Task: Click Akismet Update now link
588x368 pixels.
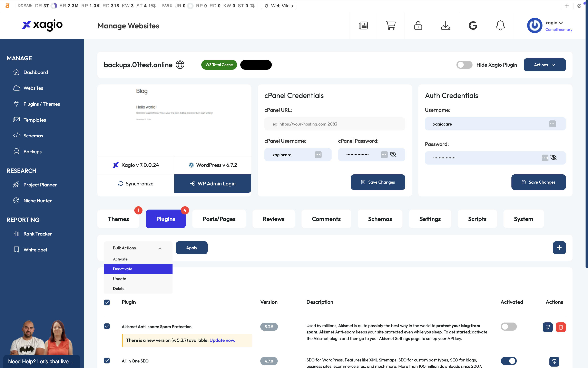Action: pyautogui.click(x=222, y=340)
